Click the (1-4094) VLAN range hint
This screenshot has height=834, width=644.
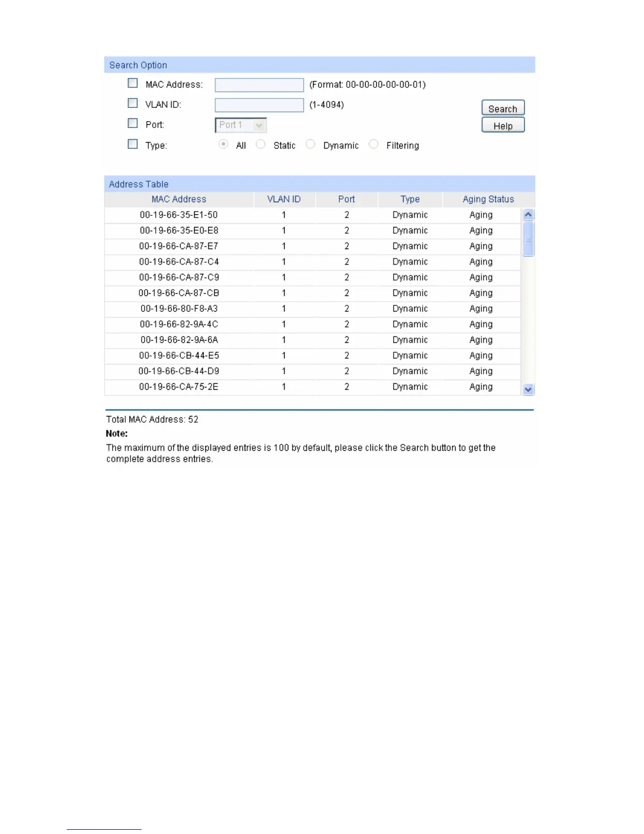[x=327, y=105]
